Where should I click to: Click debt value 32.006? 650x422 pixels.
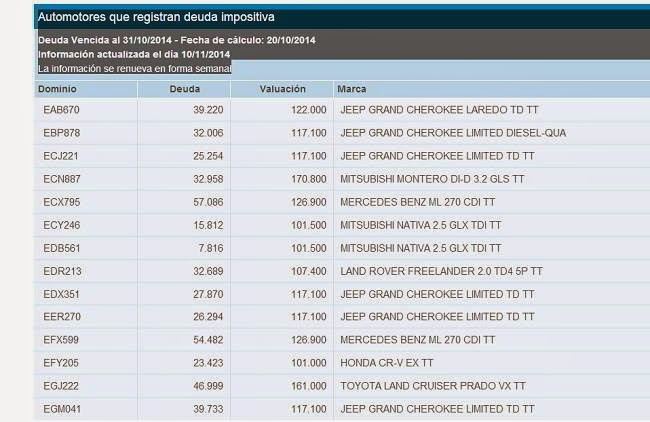208,133
